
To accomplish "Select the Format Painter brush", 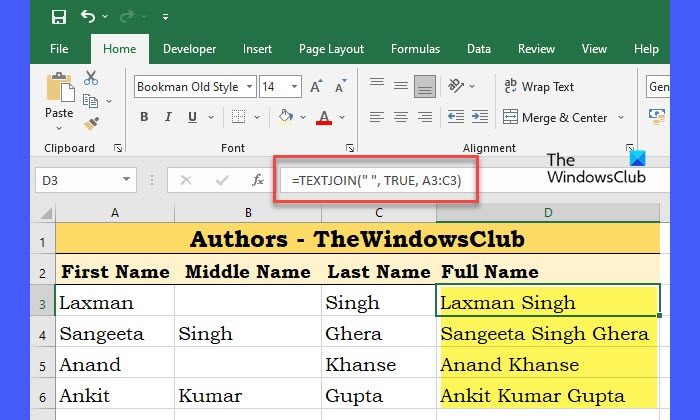I will point(91,123).
